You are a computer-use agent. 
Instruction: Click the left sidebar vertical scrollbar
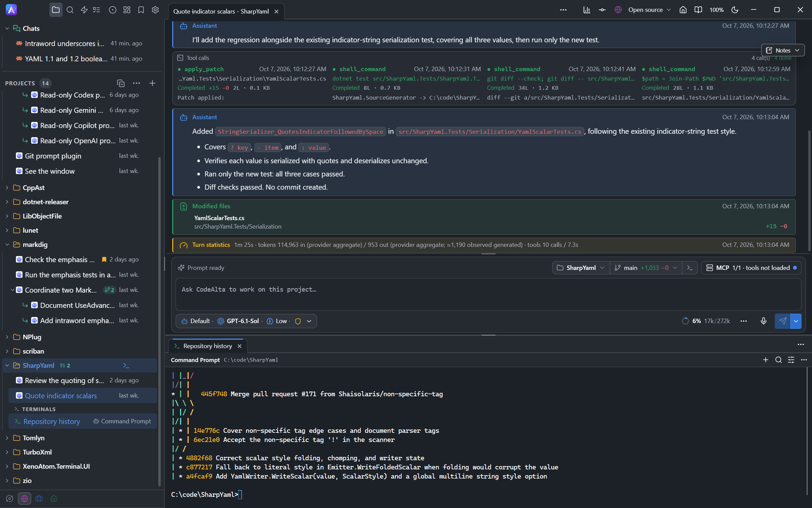159,322
